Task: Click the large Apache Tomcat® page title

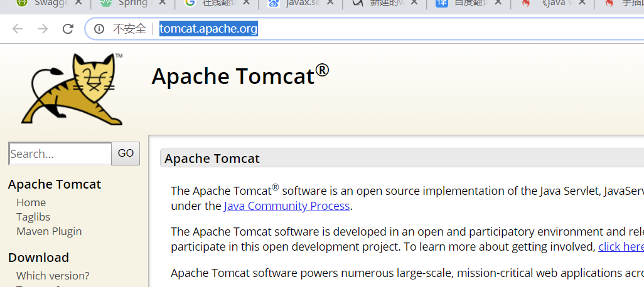Action: (240, 75)
